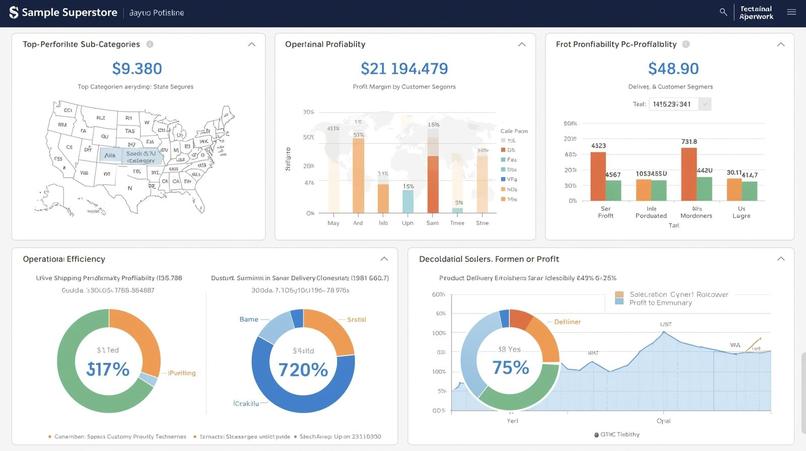Click the Profit Margin by Customer Segenrs subtitle
The height and width of the screenshot is (451, 806).
pos(404,87)
